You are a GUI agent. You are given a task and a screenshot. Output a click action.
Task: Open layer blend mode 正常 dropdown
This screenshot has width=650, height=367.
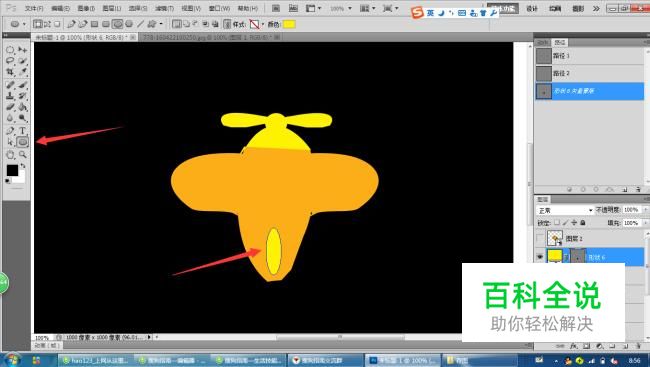click(565, 210)
